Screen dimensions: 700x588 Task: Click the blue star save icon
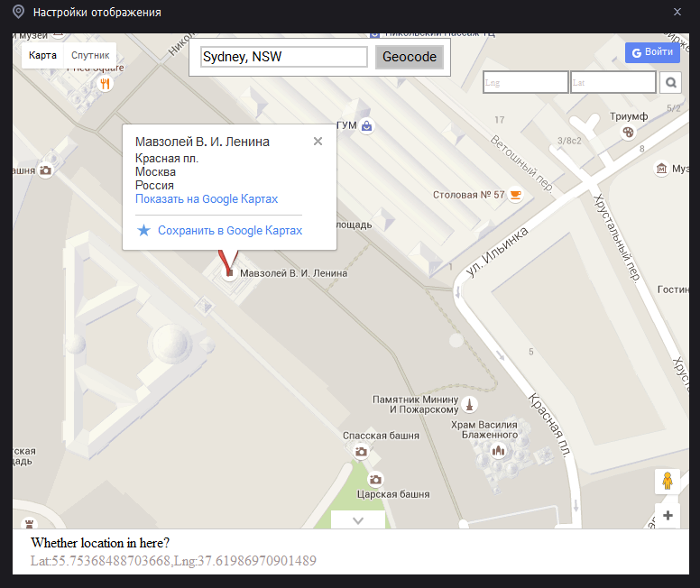pyautogui.click(x=143, y=230)
